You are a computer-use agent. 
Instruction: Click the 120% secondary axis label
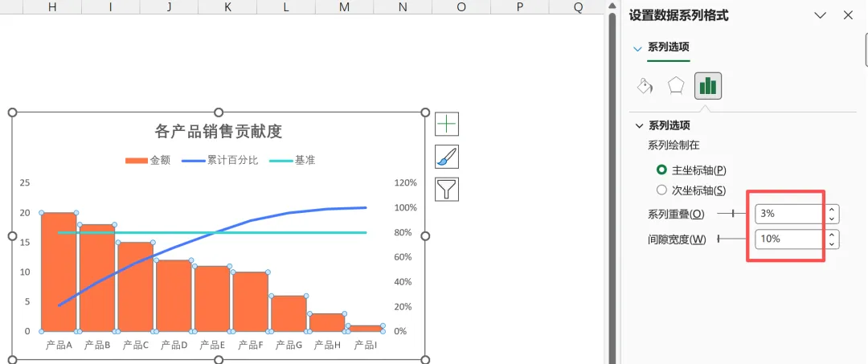[405, 182]
